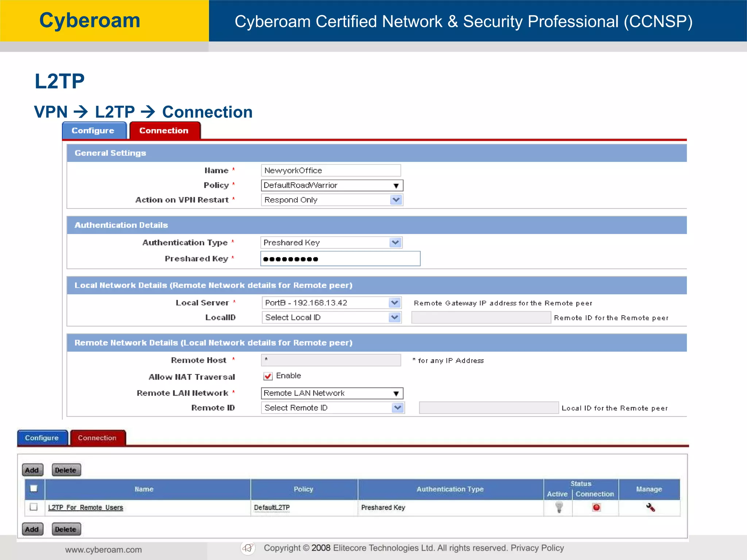This screenshot has width=747, height=560.
Task: Expand the Action on VPN Restart dropdown
Action: pyautogui.click(x=332, y=200)
